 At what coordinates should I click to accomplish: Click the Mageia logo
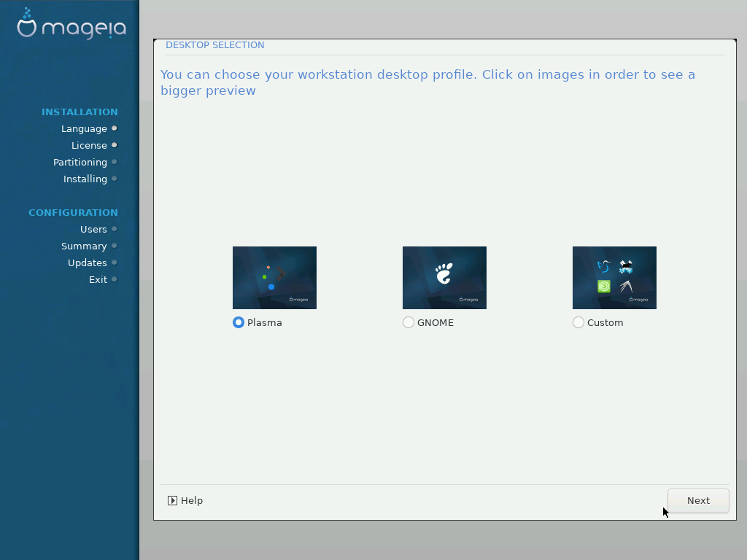tap(71, 24)
